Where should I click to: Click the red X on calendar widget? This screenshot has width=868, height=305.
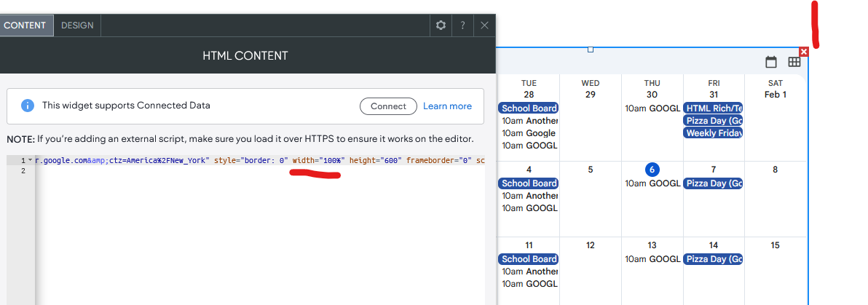(805, 52)
